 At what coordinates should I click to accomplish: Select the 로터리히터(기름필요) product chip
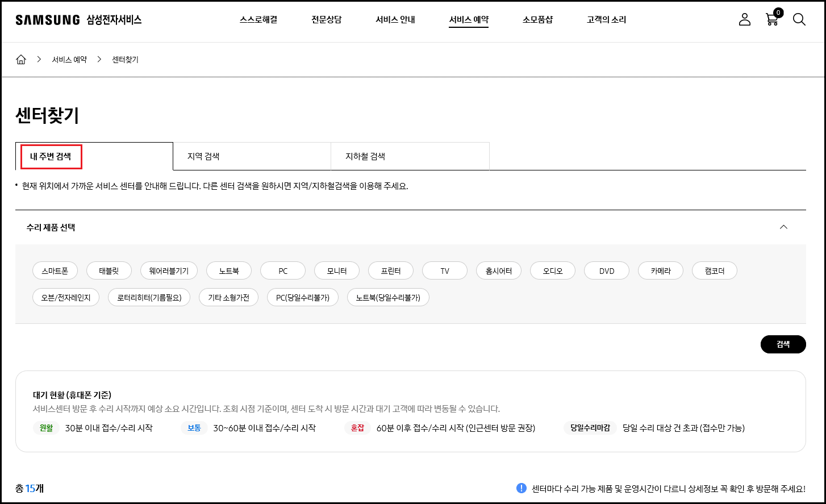(x=149, y=297)
